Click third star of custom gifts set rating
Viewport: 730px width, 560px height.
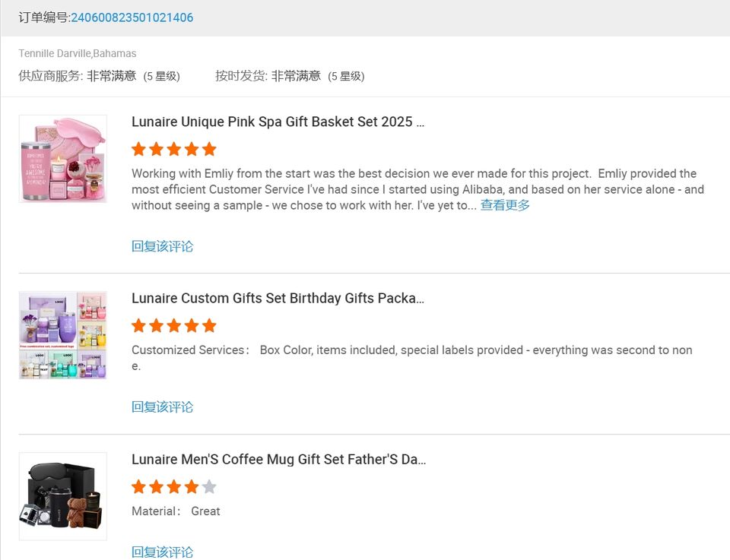[174, 325]
